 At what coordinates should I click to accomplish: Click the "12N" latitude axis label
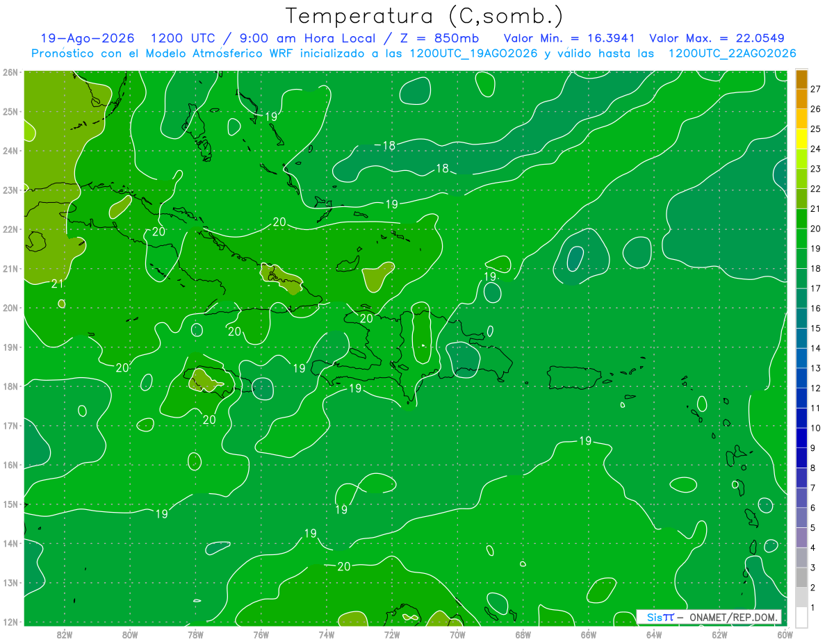pos(10,621)
